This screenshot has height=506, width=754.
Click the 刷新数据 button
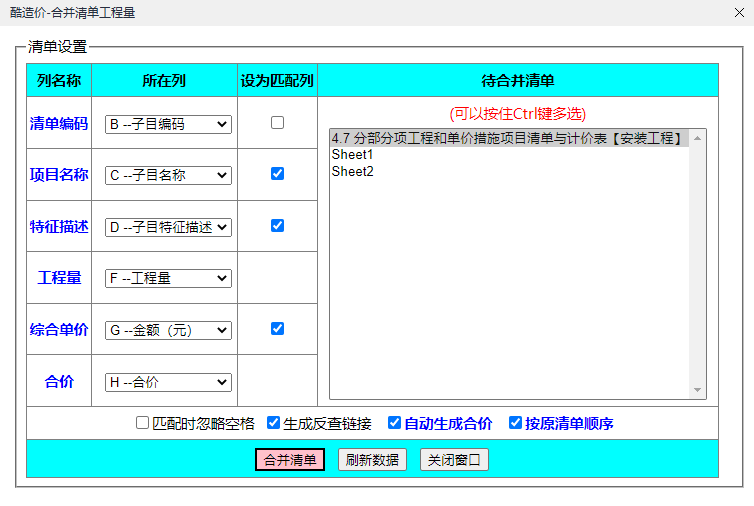pos(372,460)
